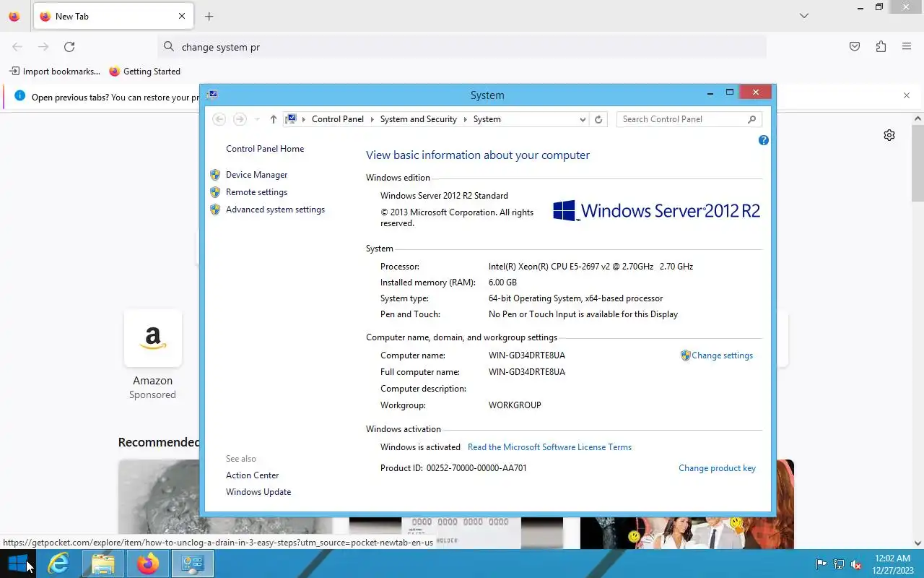Open new tab personalize gear icon
The width and height of the screenshot is (924, 578).
[889, 135]
